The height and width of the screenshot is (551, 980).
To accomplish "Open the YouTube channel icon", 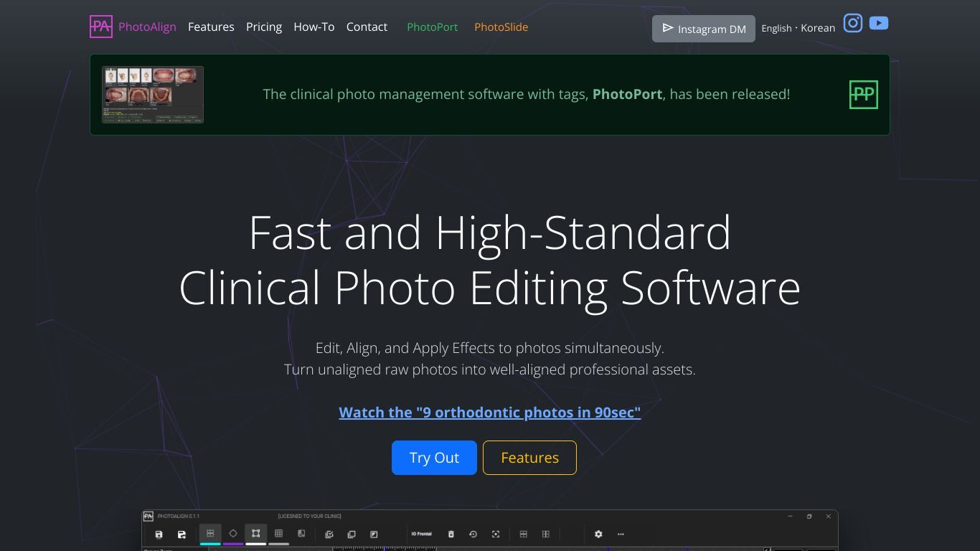I will click(879, 23).
